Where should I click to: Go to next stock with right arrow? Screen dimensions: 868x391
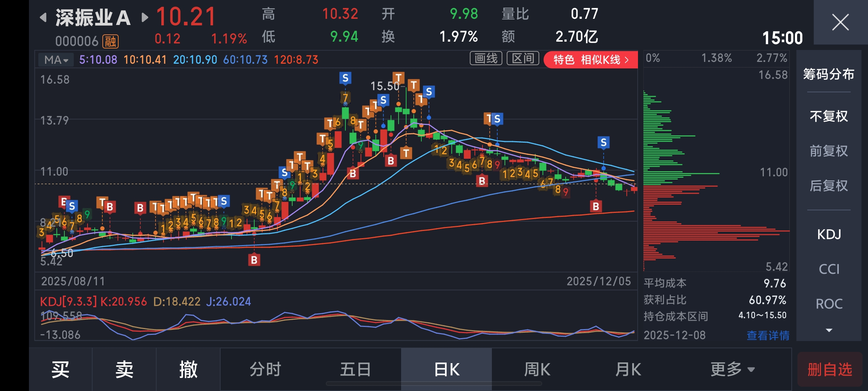tap(145, 17)
